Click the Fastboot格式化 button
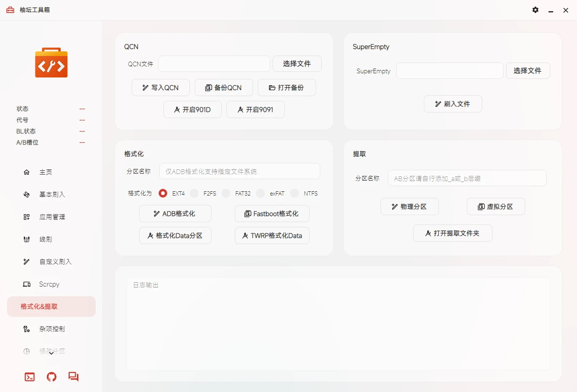Viewport: 577px width, 392px height. (x=272, y=214)
